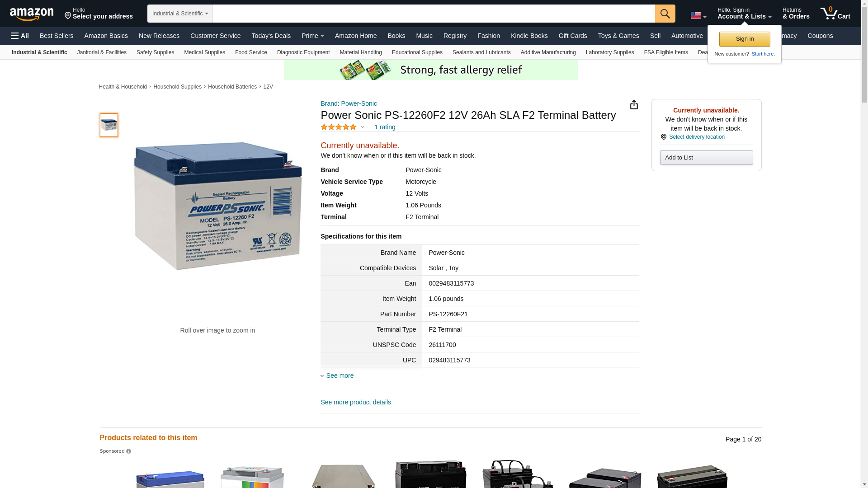The width and height of the screenshot is (868, 488).
Task: Click inside the search text field
Action: tap(433, 14)
